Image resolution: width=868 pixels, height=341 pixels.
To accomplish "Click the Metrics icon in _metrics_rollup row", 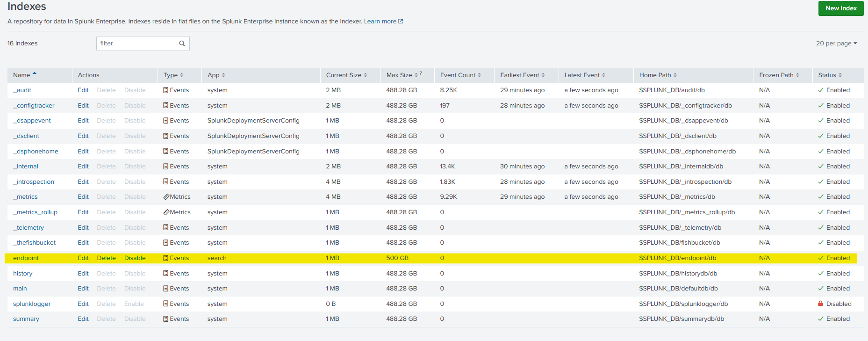I will click(x=166, y=212).
